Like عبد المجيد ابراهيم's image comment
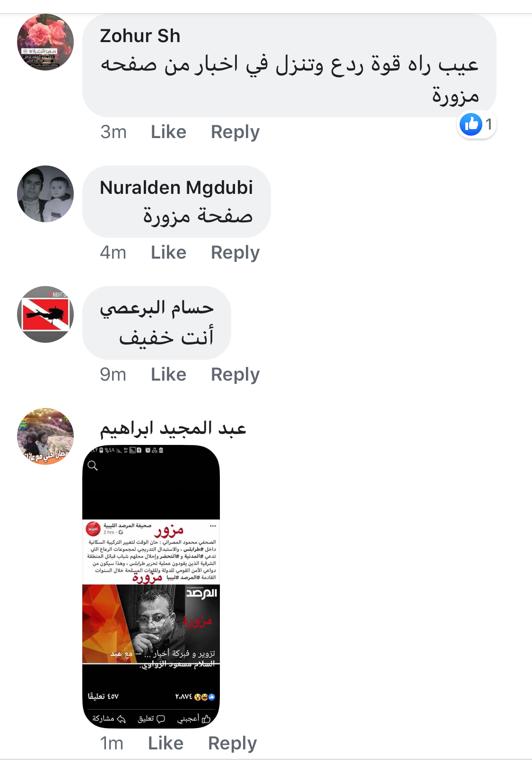532x765 pixels. 166,743
